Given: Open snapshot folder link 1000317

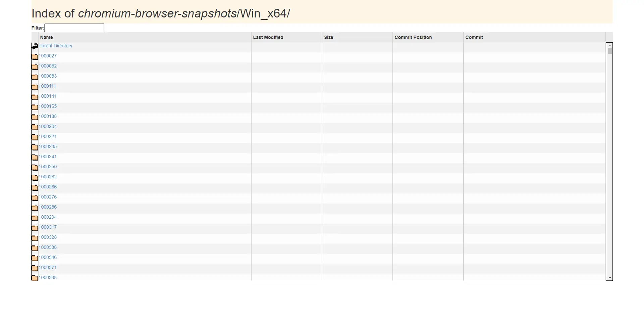Looking at the screenshot, I should 48,227.
